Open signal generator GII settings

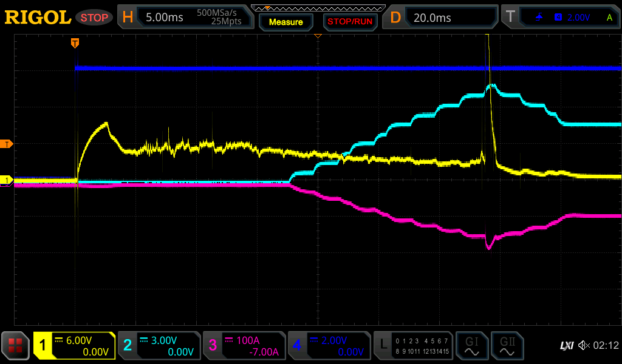(x=507, y=346)
